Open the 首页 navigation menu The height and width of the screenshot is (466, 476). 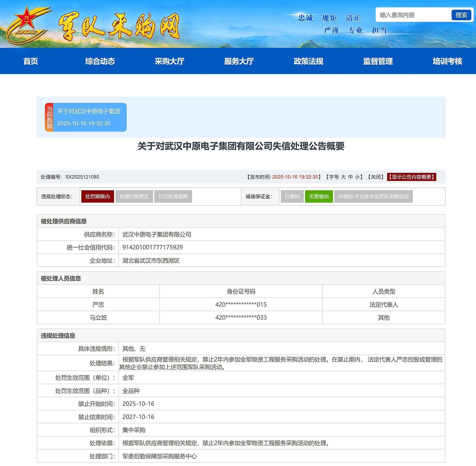tap(30, 62)
